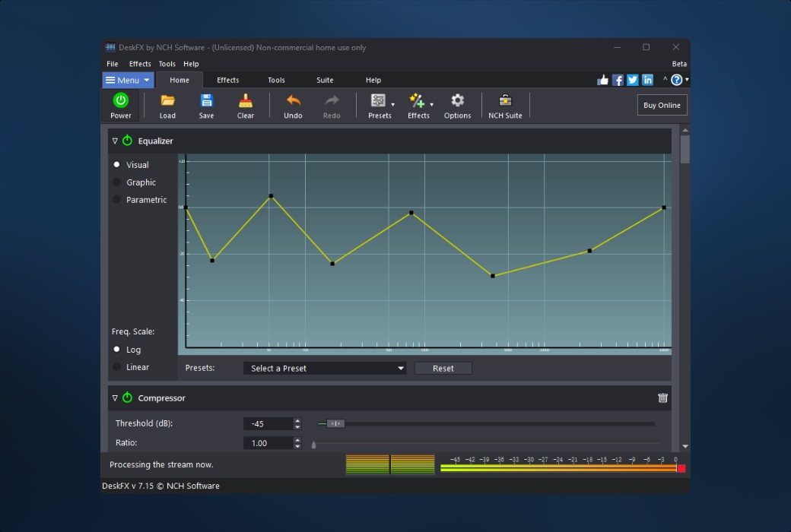791x532 pixels.
Task: Click the Load folder icon
Action: click(x=167, y=101)
